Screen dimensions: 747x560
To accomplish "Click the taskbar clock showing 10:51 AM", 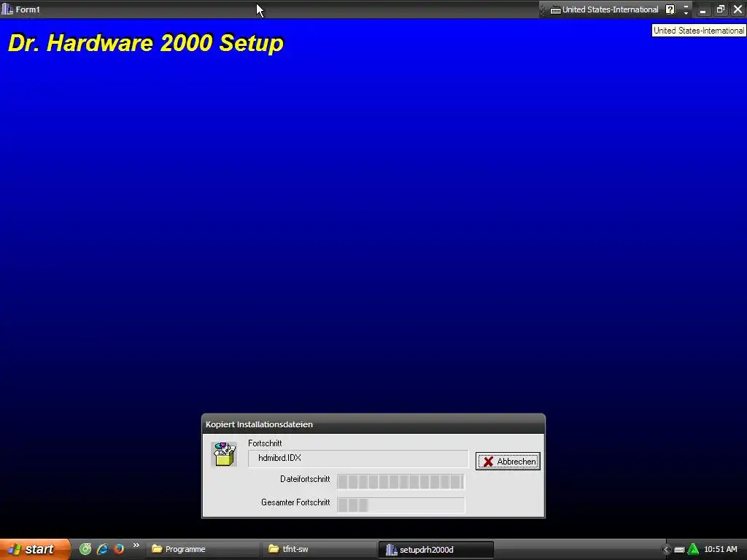I will (720, 549).
